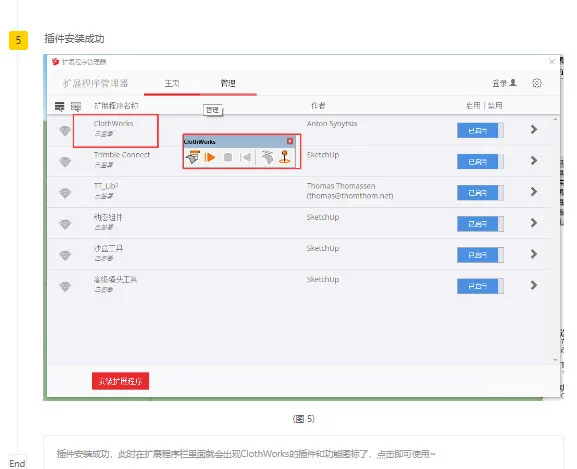The width and height of the screenshot is (577, 469).
Task: Select the cloth drag tool icon
Action: [268, 157]
